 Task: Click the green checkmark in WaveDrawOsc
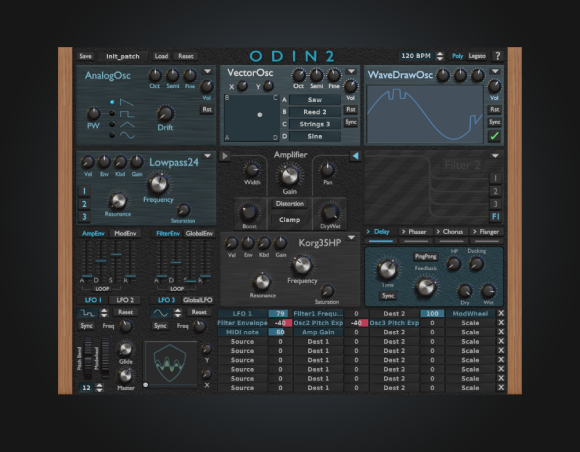(x=495, y=136)
